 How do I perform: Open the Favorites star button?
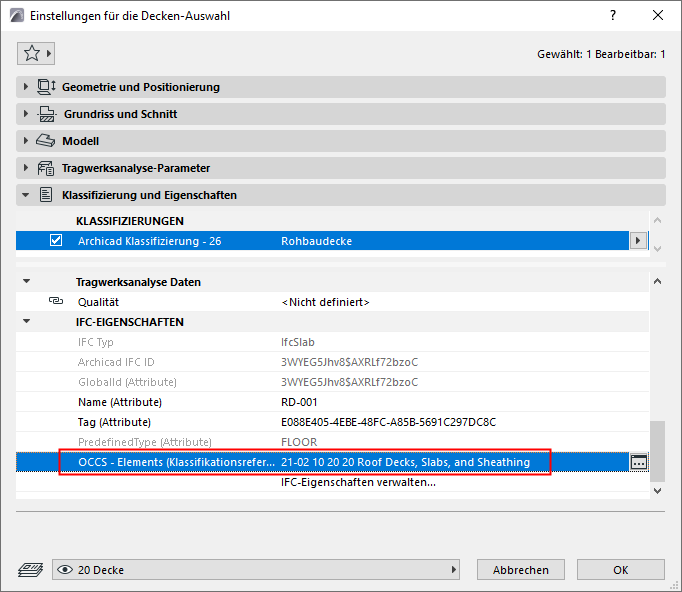[36, 54]
